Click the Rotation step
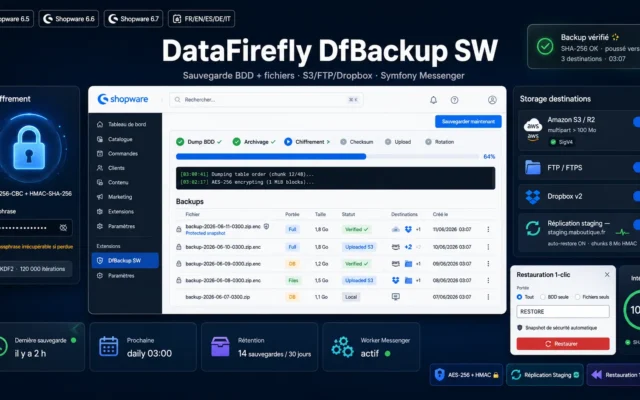640x400 pixels. point(440,142)
